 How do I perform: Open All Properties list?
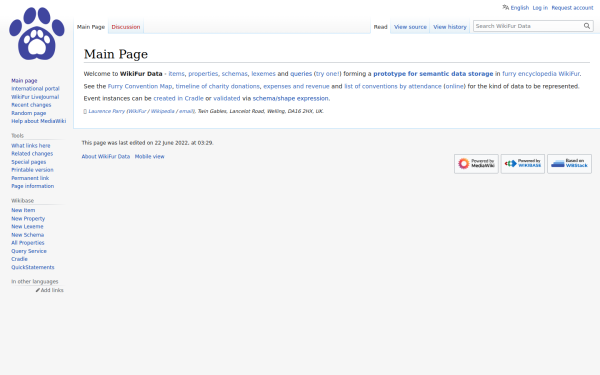coord(28,243)
